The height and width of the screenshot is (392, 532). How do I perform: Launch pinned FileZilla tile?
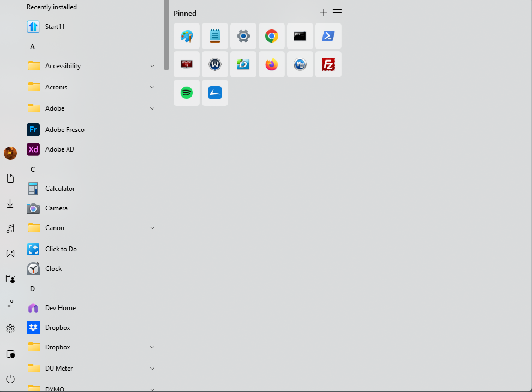click(328, 64)
